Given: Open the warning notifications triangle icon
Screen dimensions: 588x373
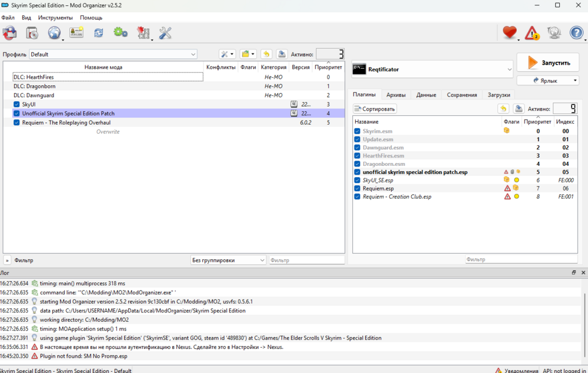Looking at the screenshot, I should [532, 33].
